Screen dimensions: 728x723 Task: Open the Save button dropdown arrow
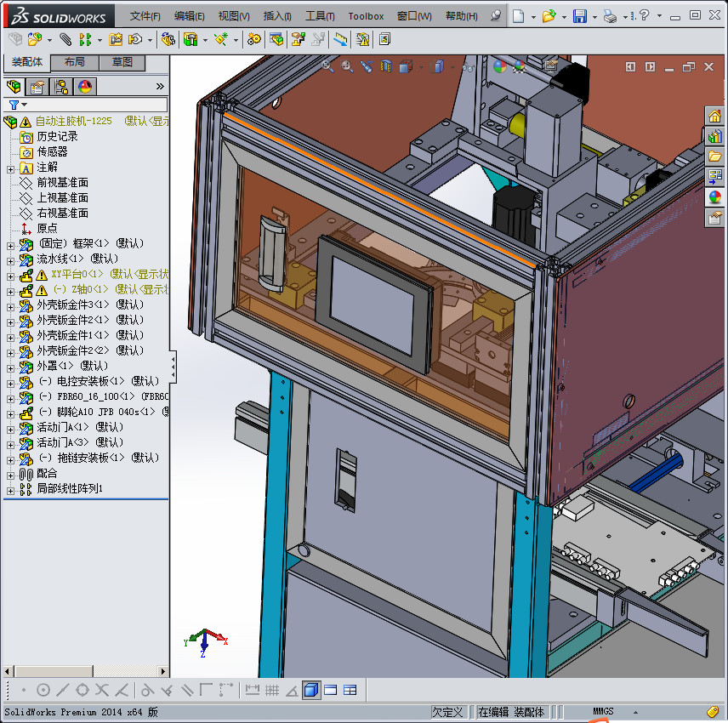pyautogui.click(x=594, y=17)
